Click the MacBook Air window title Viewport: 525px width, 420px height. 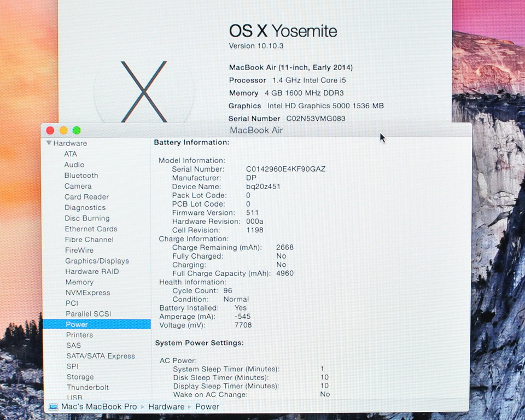256,130
